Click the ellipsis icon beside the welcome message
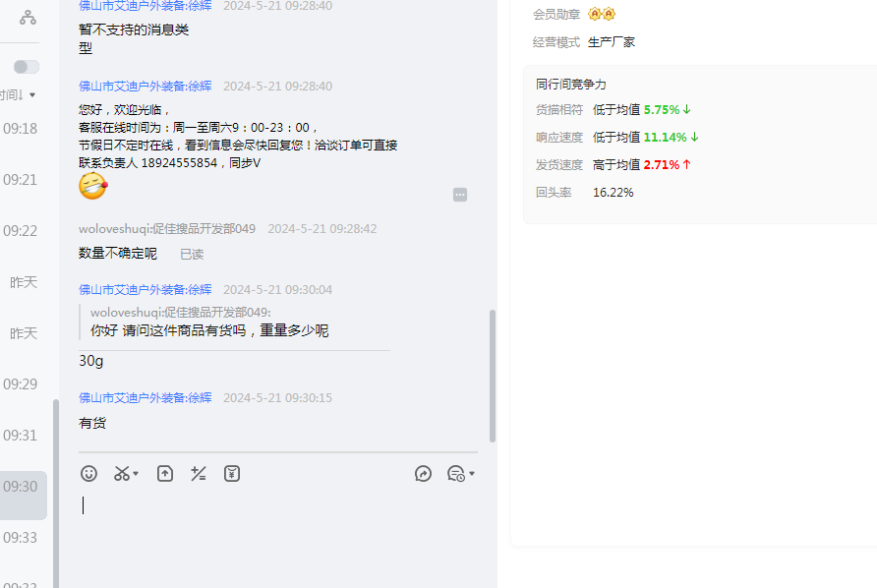877x588 pixels. (x=460, y=195)
